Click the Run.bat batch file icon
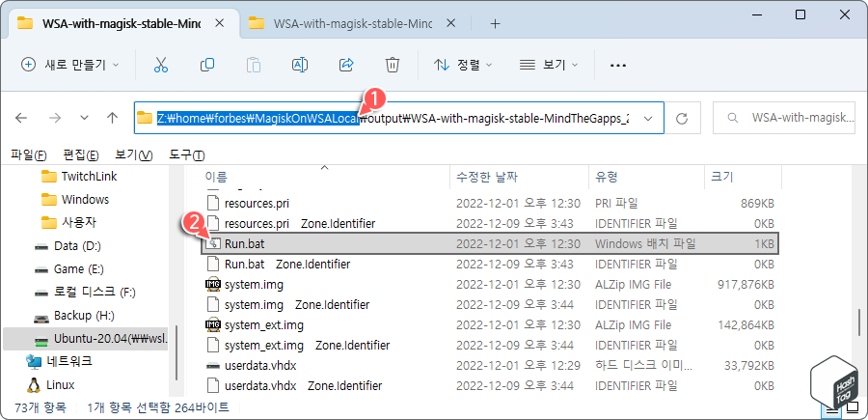Image resolution: width=868 pixels, height=420 pixels. 213,244
